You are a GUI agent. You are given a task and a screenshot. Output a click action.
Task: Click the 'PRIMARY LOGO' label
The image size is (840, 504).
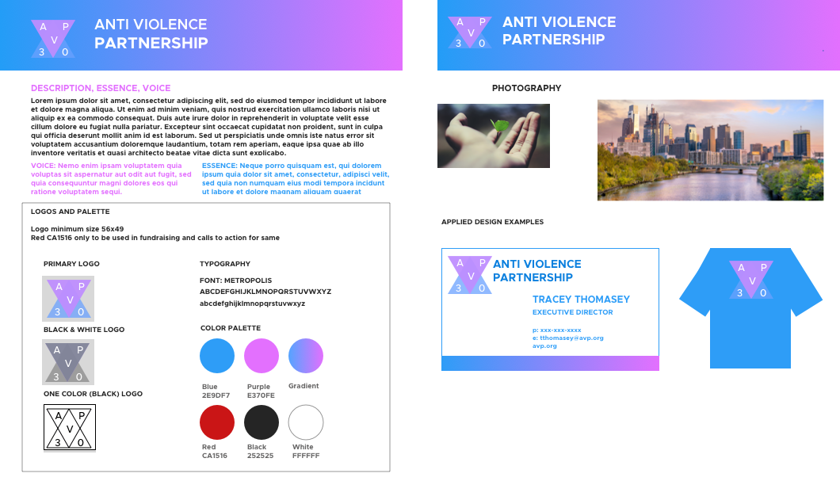pos(71,264)
